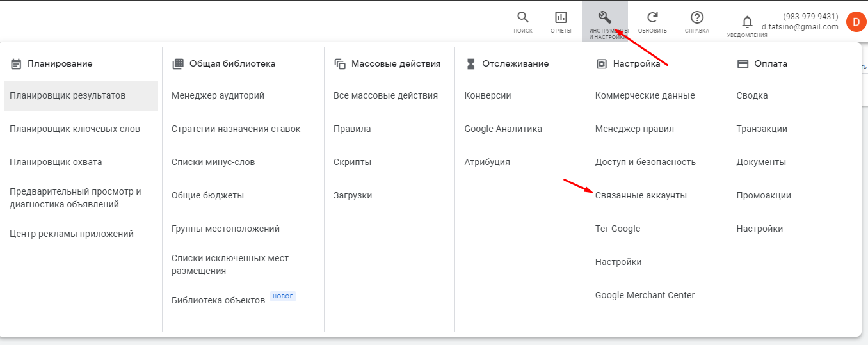Open the Notifications bell icon
The height and width of the screenshot is (345, 868).
(747, 22)
